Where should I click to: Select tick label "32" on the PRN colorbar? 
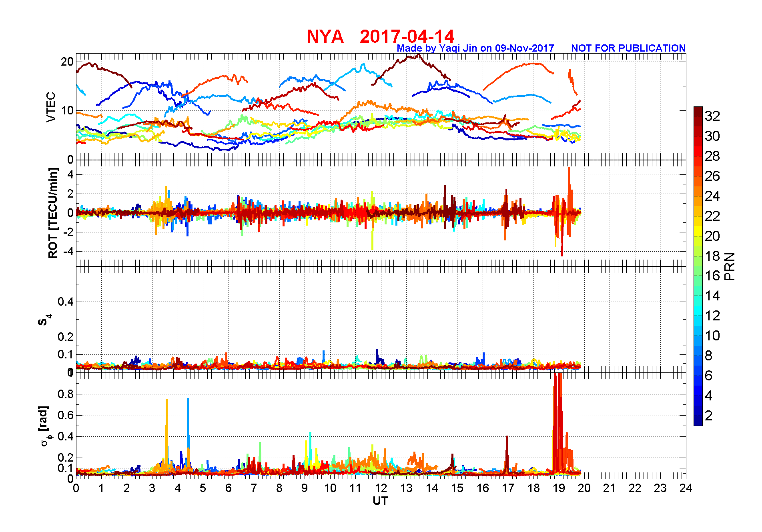pyautogui.click(x=712, y=116)
